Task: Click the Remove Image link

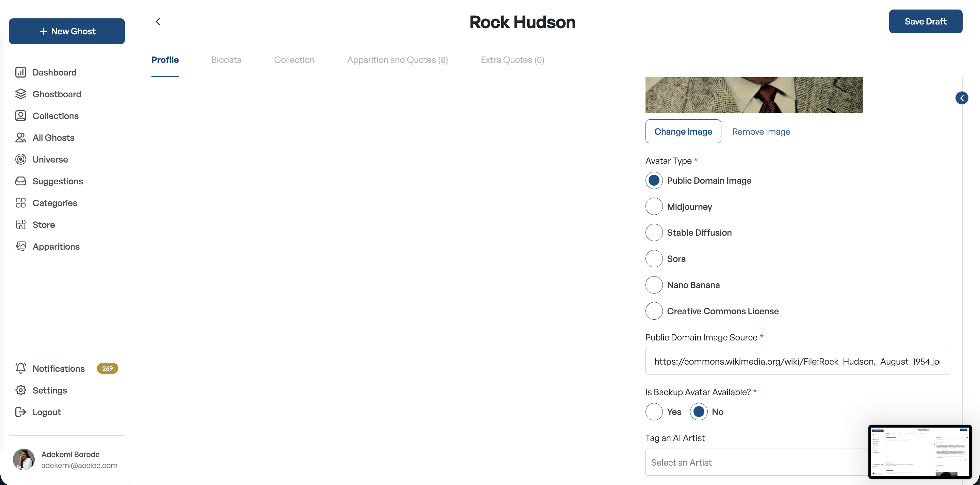Action: click(761, 132)
